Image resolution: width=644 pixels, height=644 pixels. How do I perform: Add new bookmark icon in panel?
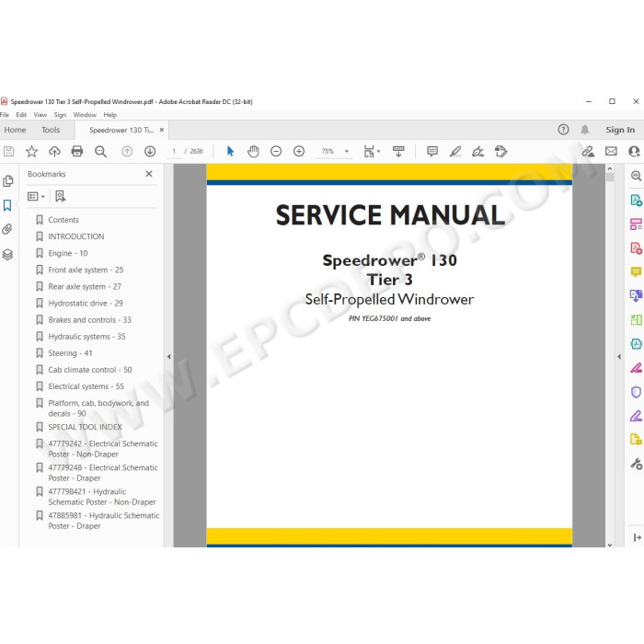[x=61, y=196]
